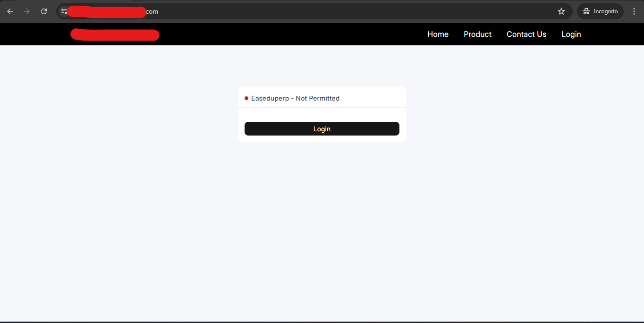Open the Product navigation link

pos(477,34)
